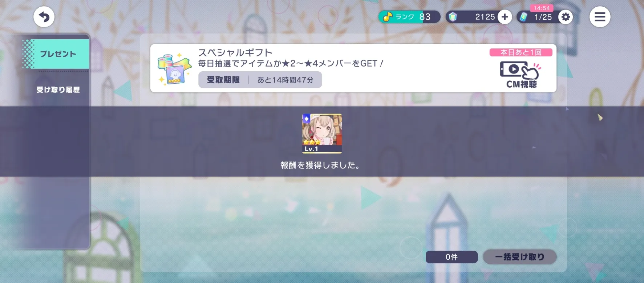Open settings gear next to live bonus
The image size is (644, 283).
click(566, 17)
